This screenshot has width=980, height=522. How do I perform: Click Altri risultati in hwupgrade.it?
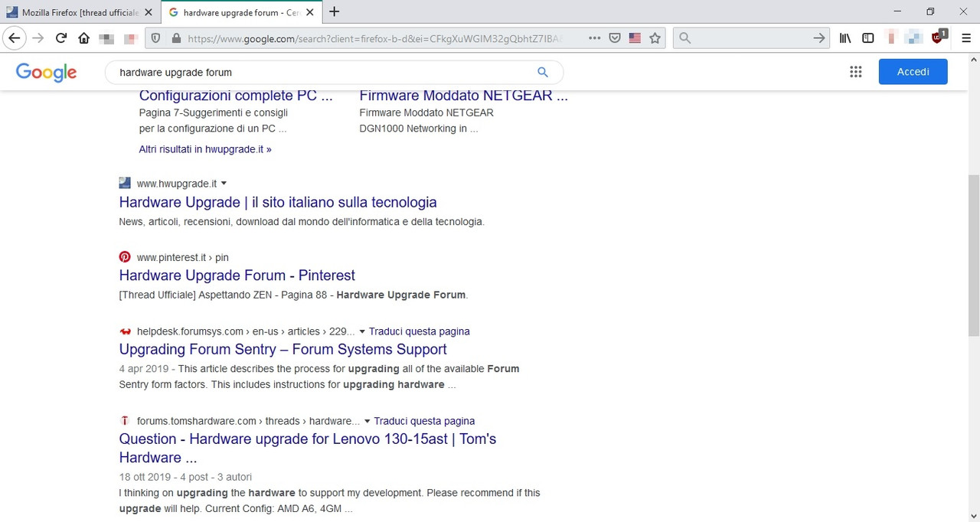(205, 149)
